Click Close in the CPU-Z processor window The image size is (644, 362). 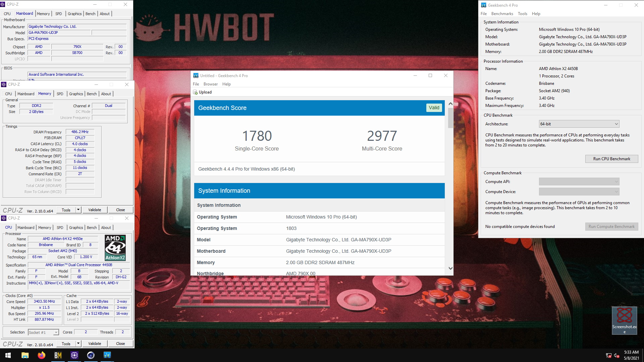click(120, 344)
